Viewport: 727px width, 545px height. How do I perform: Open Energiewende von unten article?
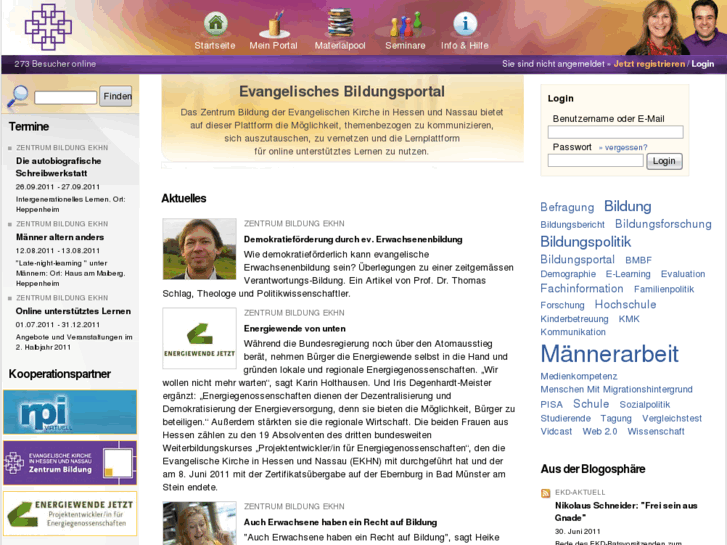[x=295, y=328]
